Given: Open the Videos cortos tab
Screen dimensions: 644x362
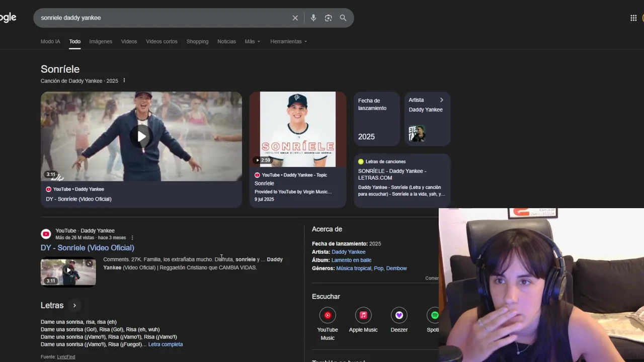Looking at the screenshot, I should (x=162, y=41).
